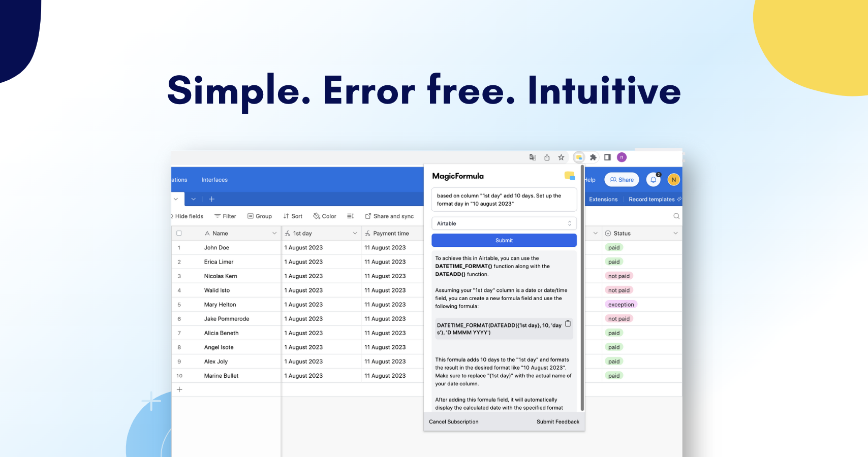The height and width of the screenshot is (457, 868).
Task: Click Cancel Subscription link
Action: [453, 421]
